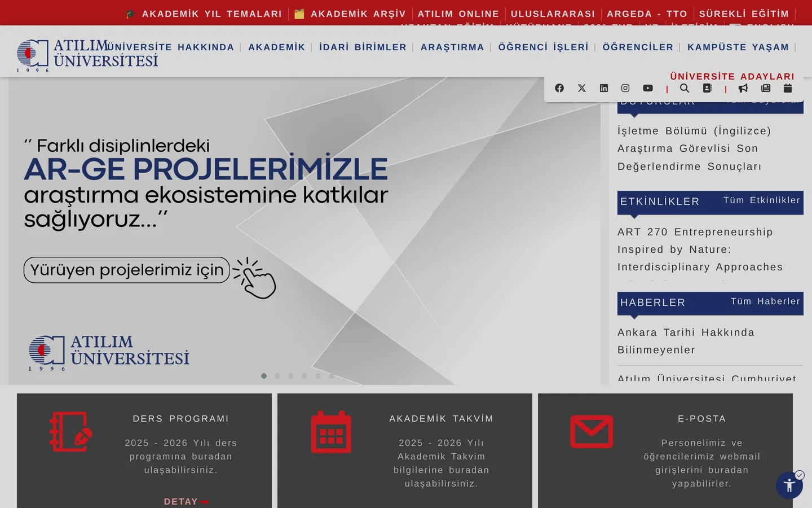Click the pointing hand cursor graphic
Image resolution: width=812 pixels, height=508 pixels.
[255, 278]
